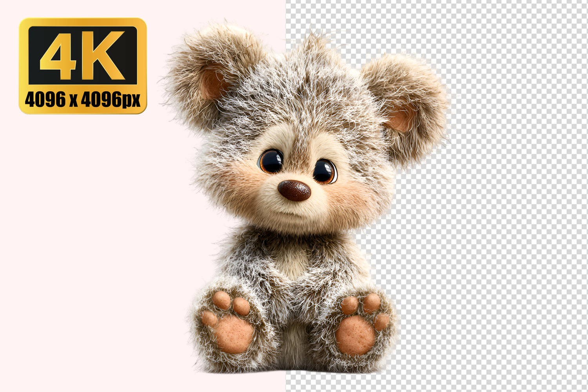Click the bear's eye nearest the pink side

click(271, 161)
